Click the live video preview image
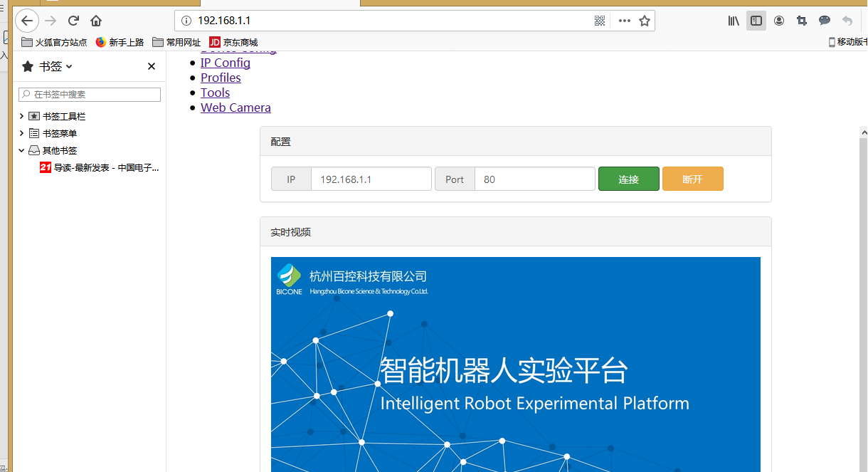The width and height of the screenshot is (868, 472). [x=516, y=365]
